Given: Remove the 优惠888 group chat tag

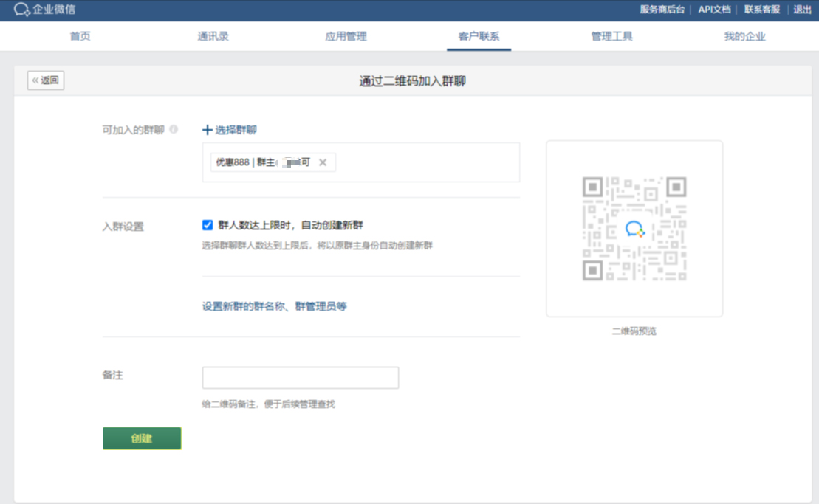Looking at the screenshot, I should click(x=323, y=162).
